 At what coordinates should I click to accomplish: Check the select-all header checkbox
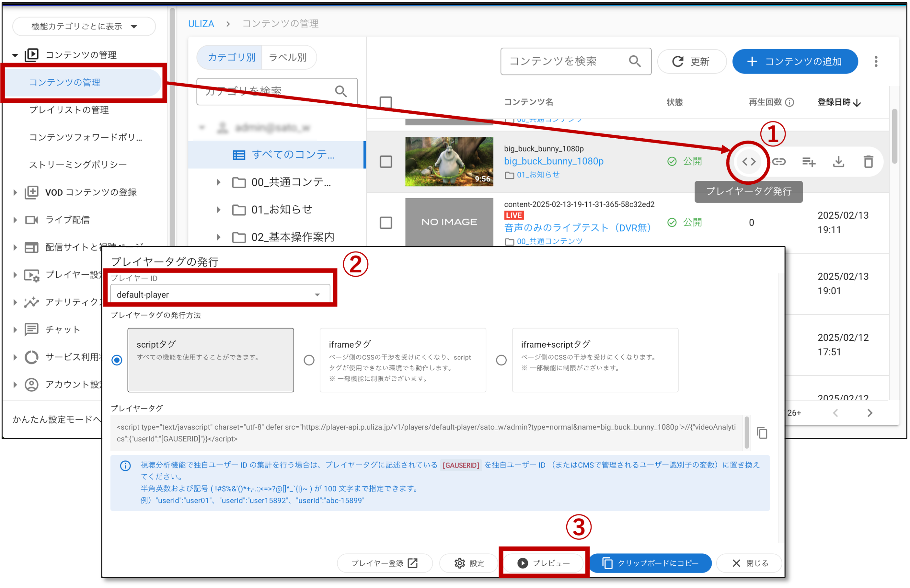(386, 102)
